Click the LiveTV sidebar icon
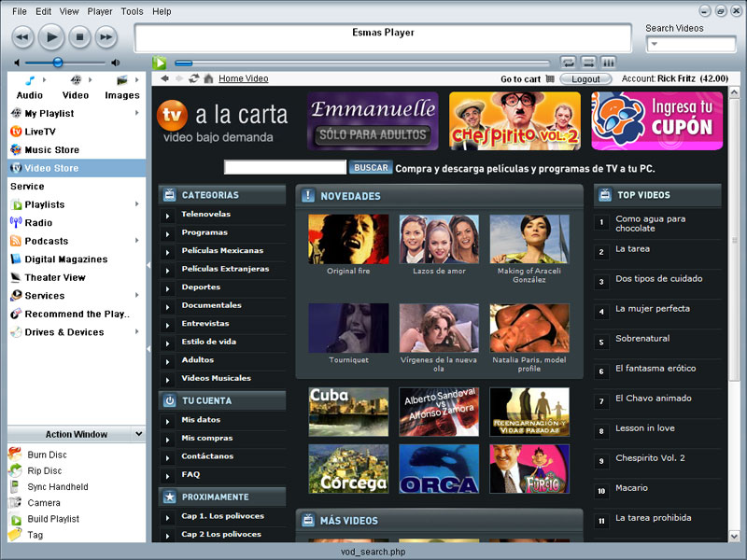This screenshot has width=747, height=560. (16, 132)
